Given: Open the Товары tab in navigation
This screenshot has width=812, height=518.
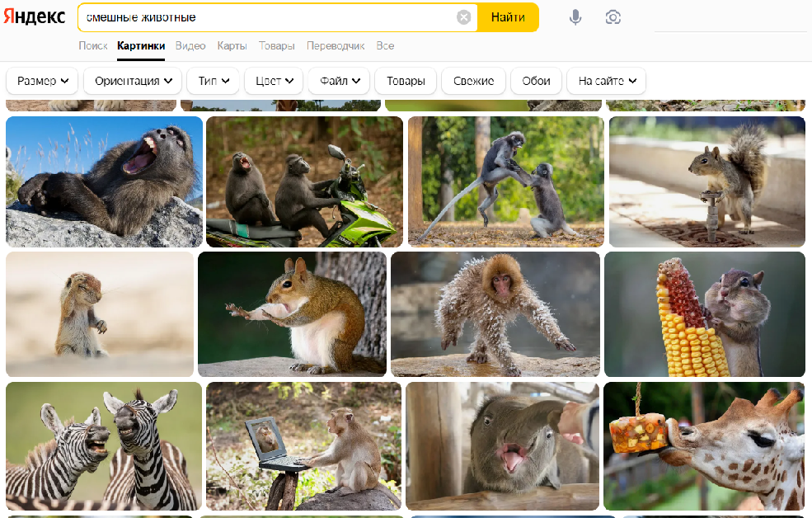Looking at the screenshot, I should coord(276,45).
